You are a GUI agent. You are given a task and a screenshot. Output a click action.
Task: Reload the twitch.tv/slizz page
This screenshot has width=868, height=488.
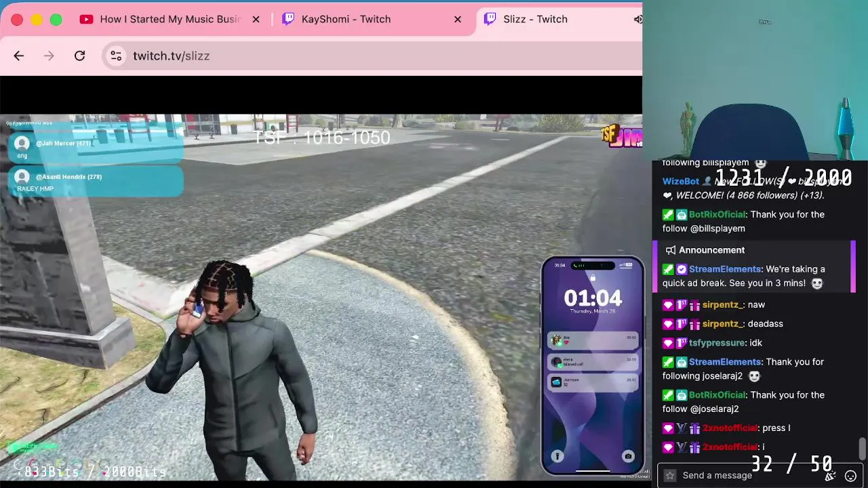pyautogui.click(x=79, y=56)
